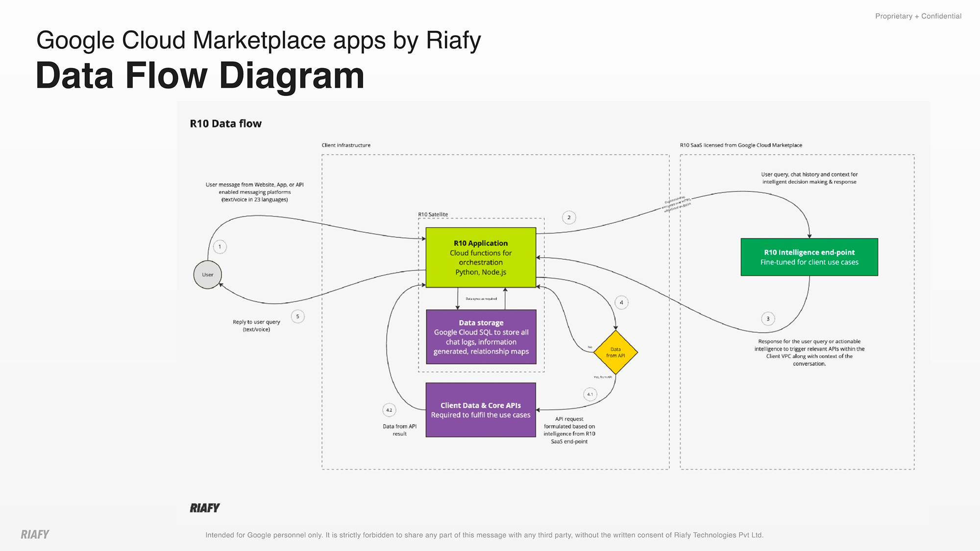Screen dimensions: 980x551
Task: Click the RIAFY logo under the diagram
Action: click(205, 508)
